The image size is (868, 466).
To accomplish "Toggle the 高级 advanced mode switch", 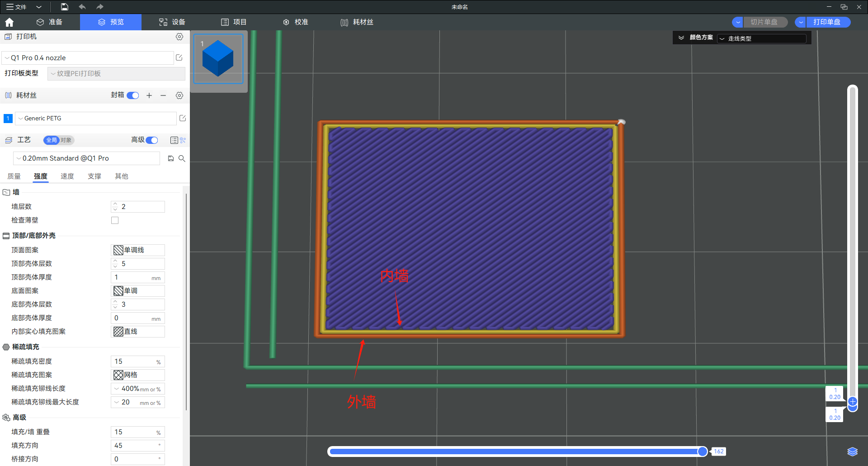I will 152,140.
